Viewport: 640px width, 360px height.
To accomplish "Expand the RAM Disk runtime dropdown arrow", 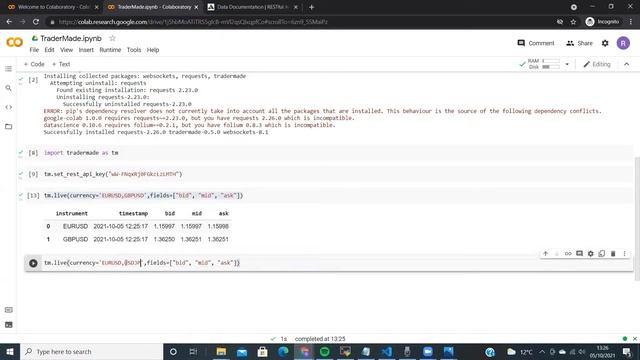I will coord(567,64).
